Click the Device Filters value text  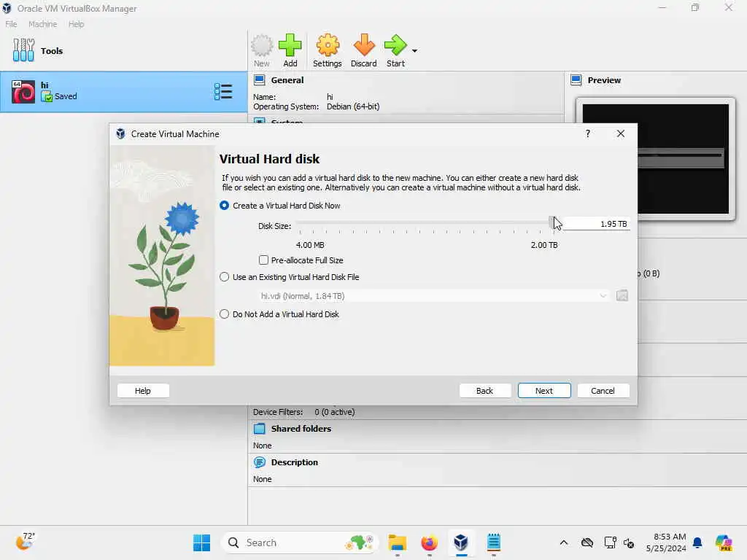334,412
